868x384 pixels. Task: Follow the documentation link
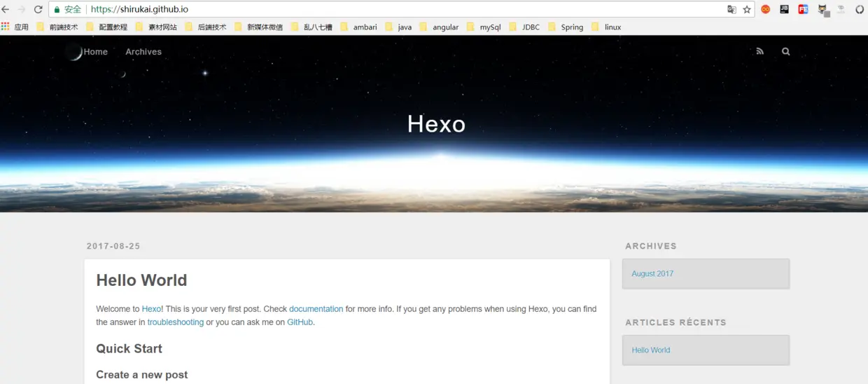[316, 309]
